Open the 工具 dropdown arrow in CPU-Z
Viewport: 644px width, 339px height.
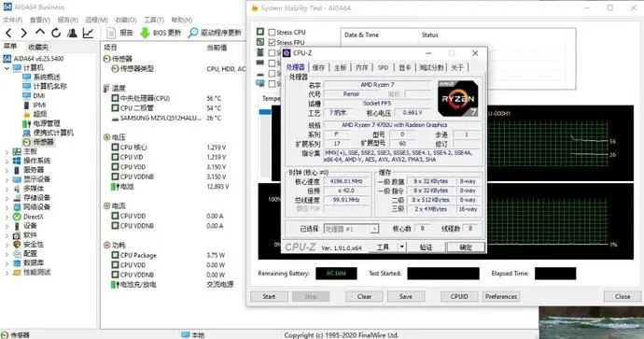coord(402,247)
